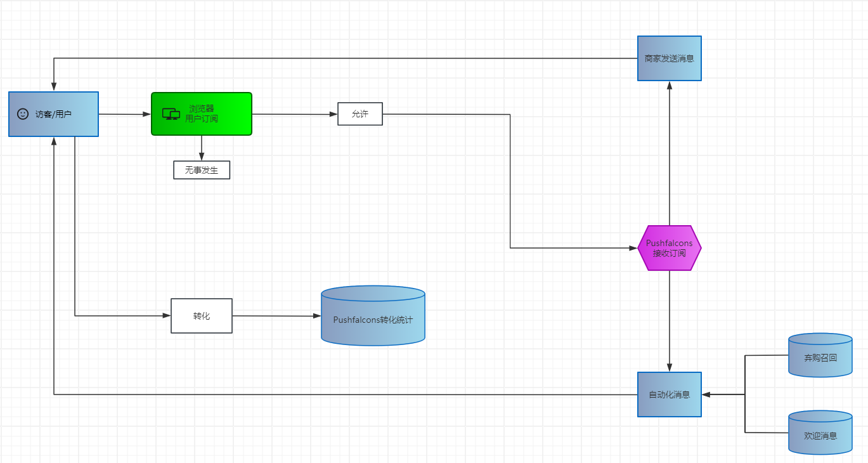
Task: Select the 无事发生 box
Action: (202, 170)
